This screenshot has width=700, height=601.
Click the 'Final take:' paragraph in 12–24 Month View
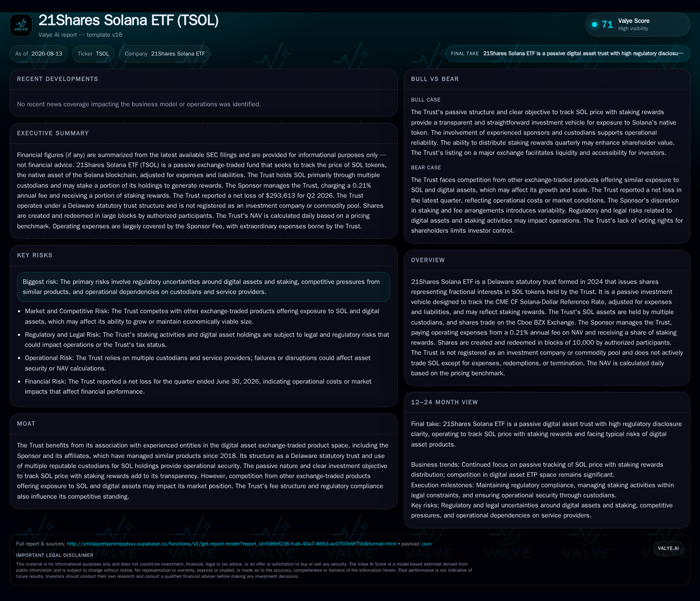point(546,434)
